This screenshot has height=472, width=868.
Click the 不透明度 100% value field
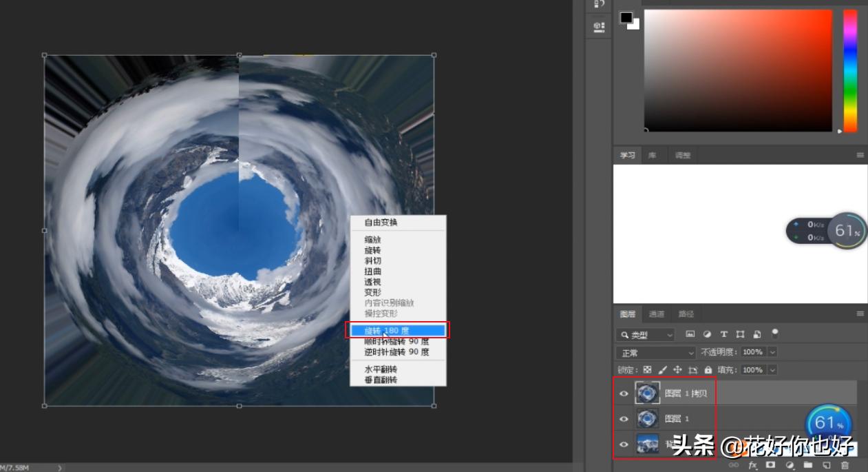coord(754,352)
